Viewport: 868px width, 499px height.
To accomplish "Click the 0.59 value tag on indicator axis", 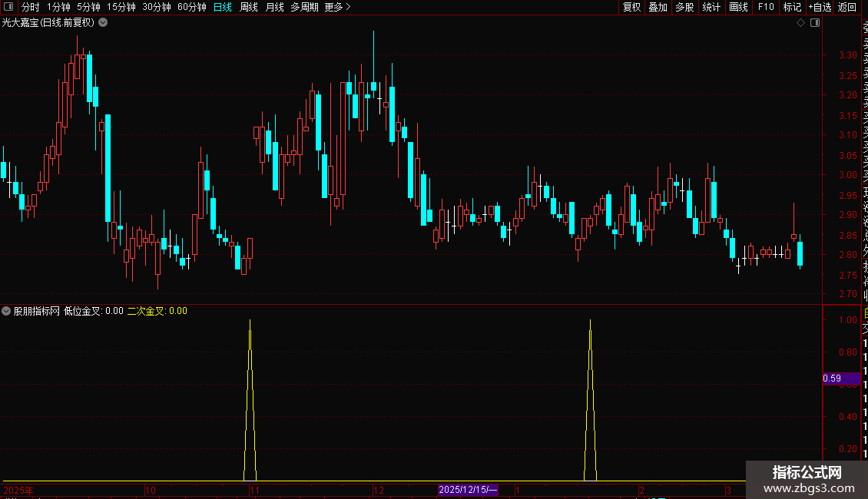I will click(841, 378).
